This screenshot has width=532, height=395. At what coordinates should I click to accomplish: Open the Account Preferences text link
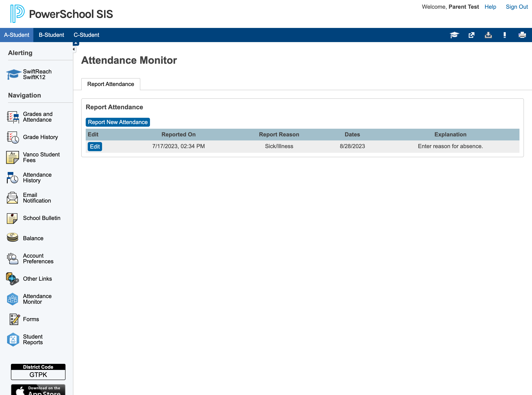pyautogui.click(x=38, y=258)
